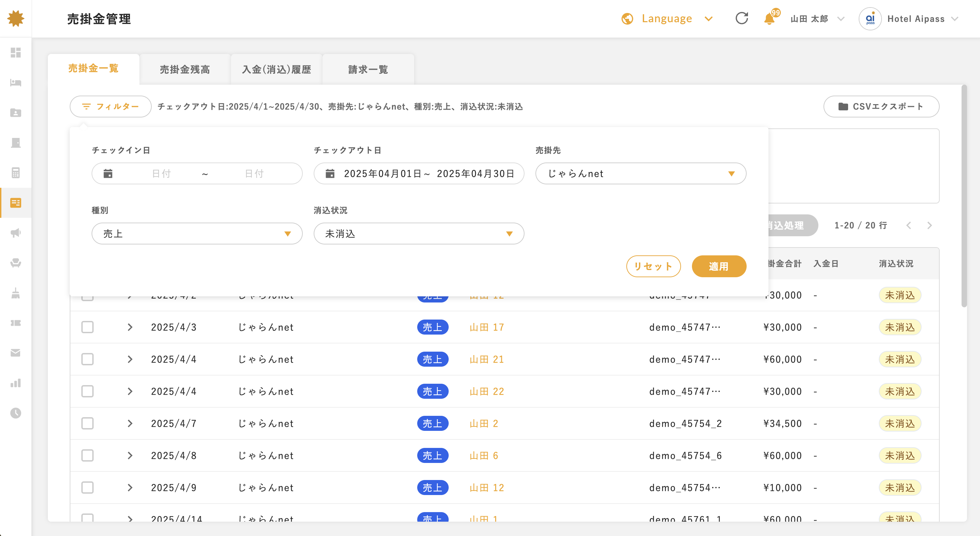The image size is (980, 536).
Task: Open the calculator sidebar icon
Action: click(16, 173)
